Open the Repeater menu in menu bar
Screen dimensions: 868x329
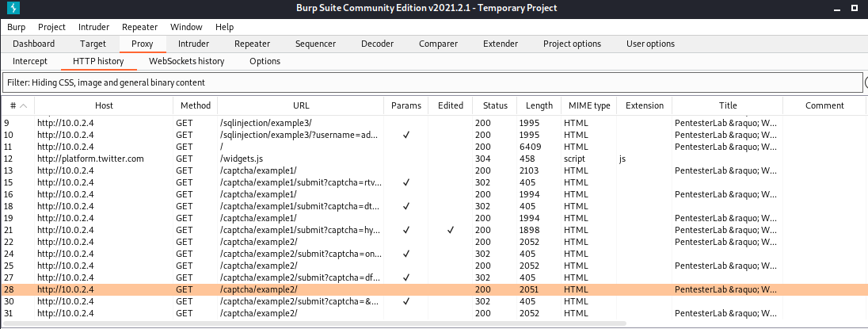pos(139,27)
